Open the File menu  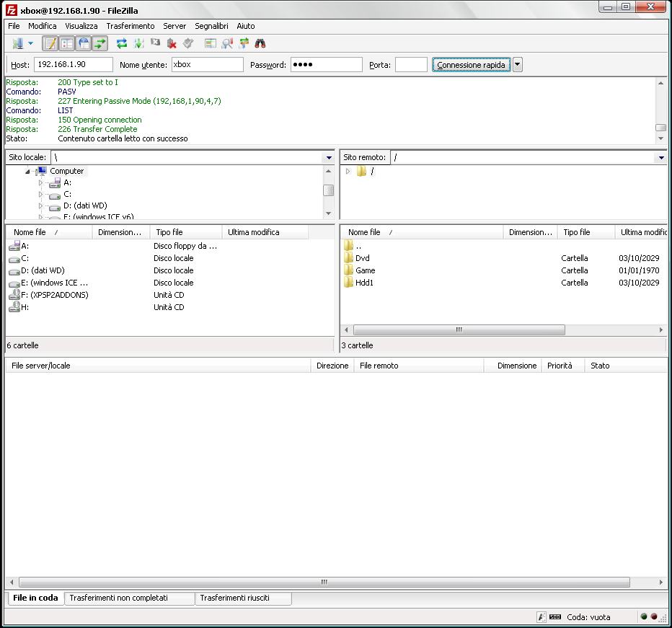pos(14,26)
